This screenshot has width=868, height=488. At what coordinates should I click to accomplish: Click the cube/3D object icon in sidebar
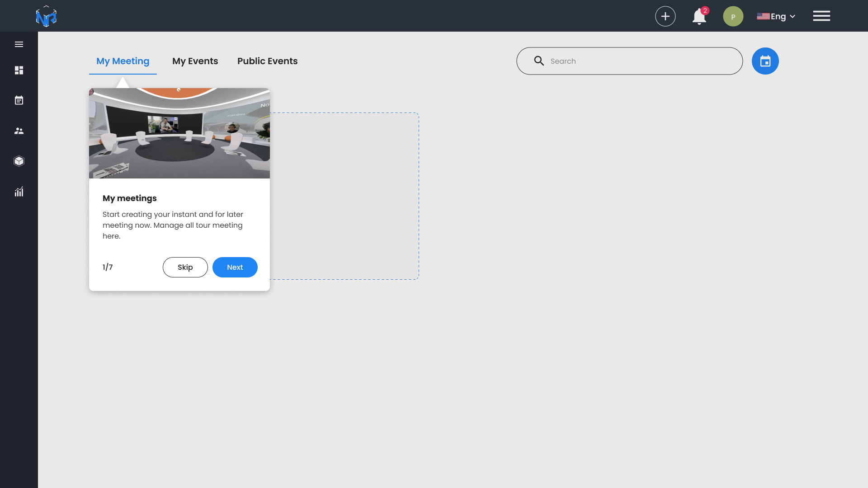19,161
